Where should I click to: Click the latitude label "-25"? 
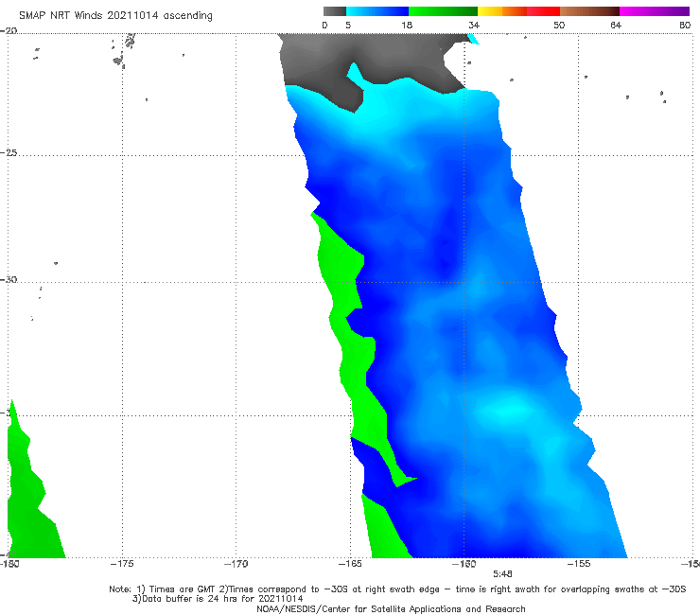[9, 152]
